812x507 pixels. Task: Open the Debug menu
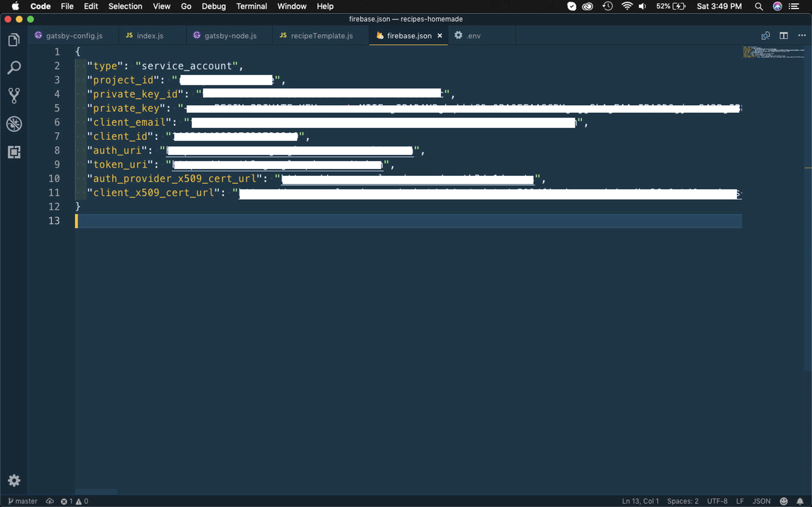(214, 6)
